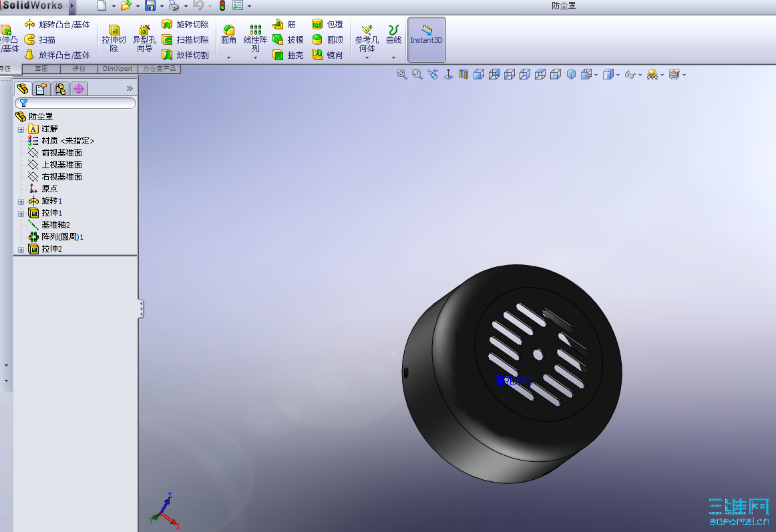Select the Lofted Cut (放样切割) tool

point(186,55)
